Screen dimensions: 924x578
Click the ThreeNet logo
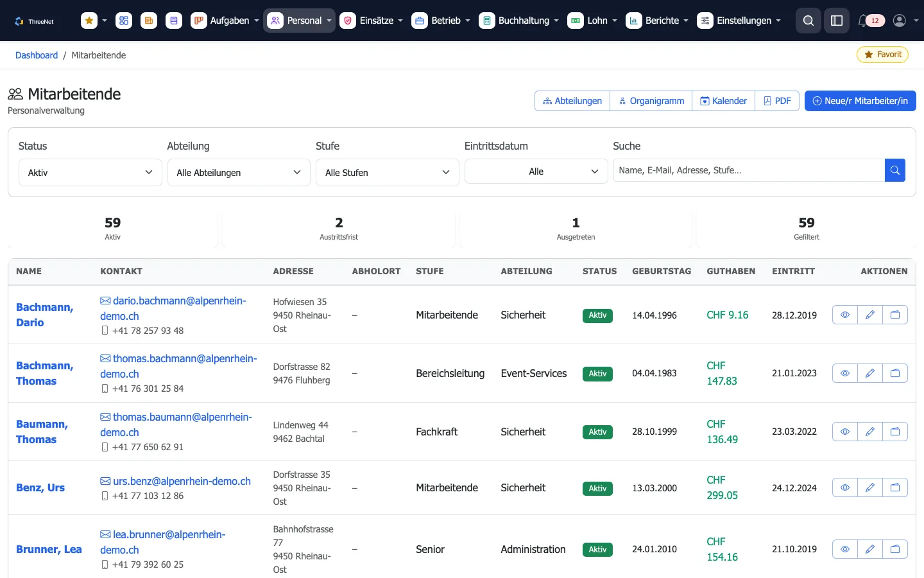pos(34,21)
